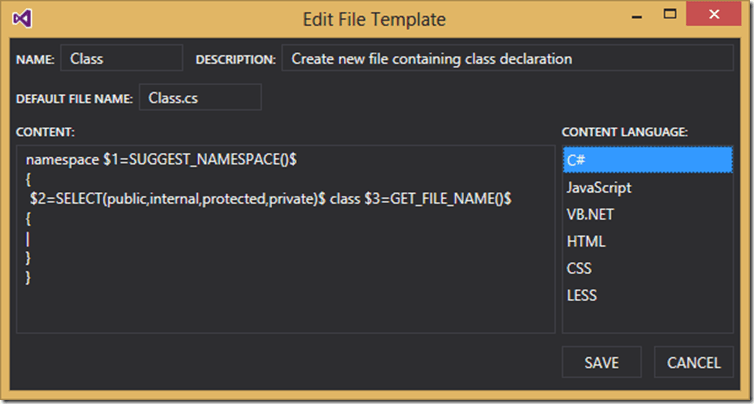Focus the Description text field
Image resolution: width=754 pixels, height=404 pixels.
[507, 59]
